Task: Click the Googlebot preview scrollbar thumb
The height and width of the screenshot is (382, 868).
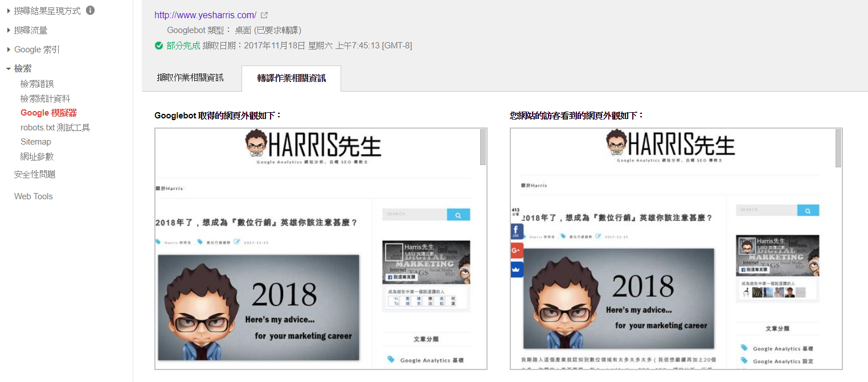Action: [x=483, y=146]
